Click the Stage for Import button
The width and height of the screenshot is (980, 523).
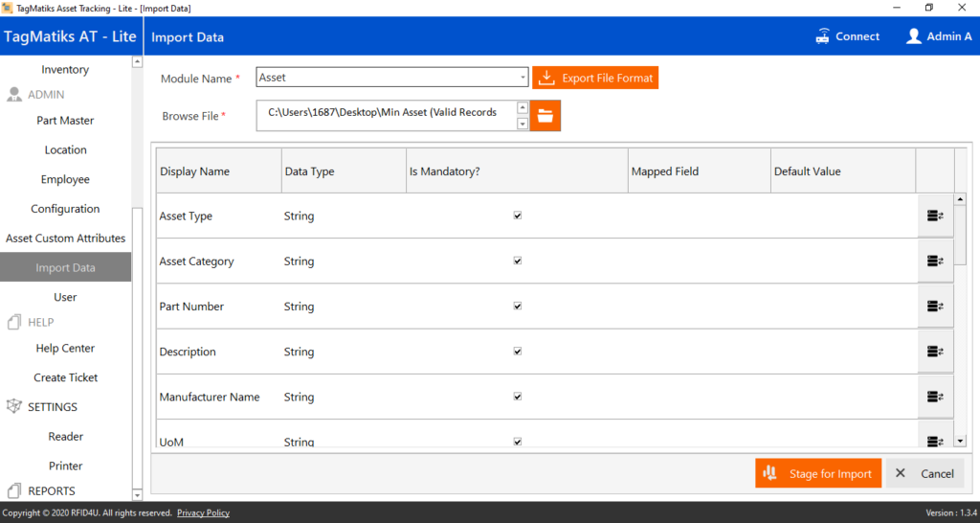(x=818, y=473)
